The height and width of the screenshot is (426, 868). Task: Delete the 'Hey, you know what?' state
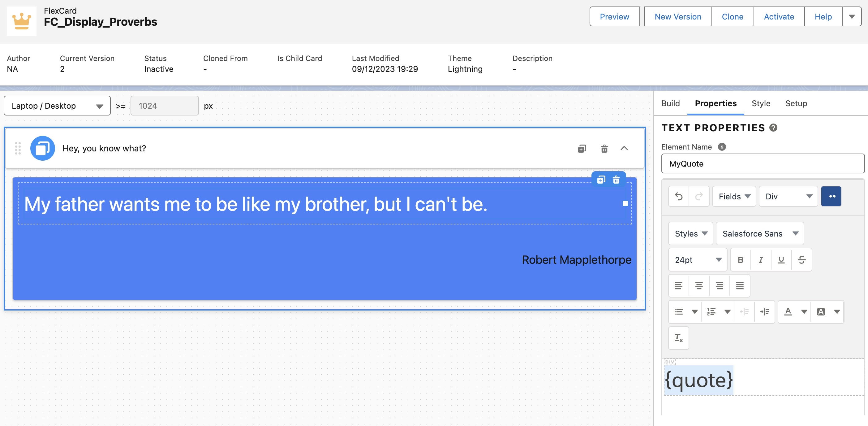(604, 148)
